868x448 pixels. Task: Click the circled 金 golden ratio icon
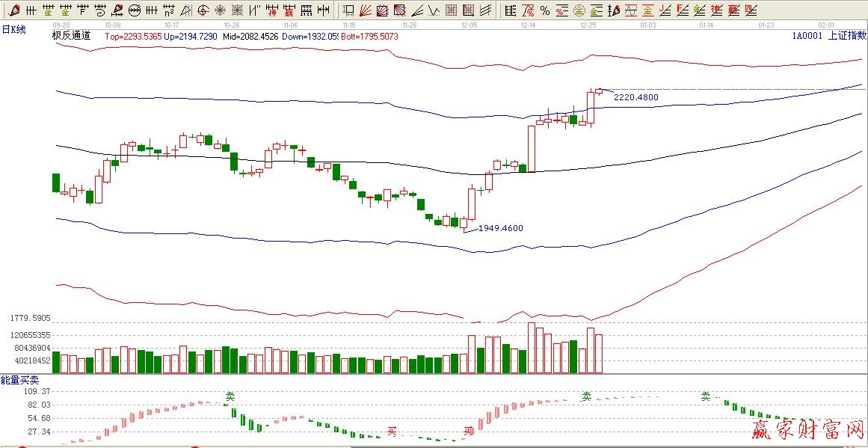click(x=579, y=10)
